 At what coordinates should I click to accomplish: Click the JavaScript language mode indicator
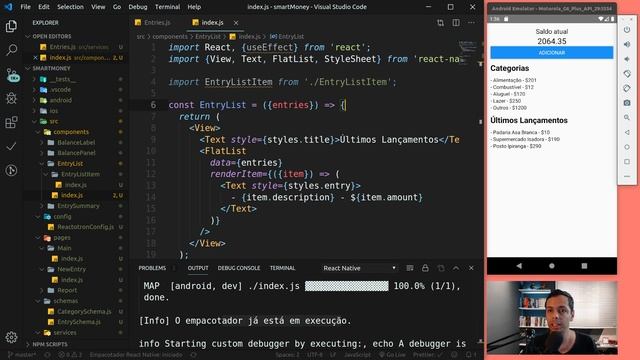tap(357, 355)
